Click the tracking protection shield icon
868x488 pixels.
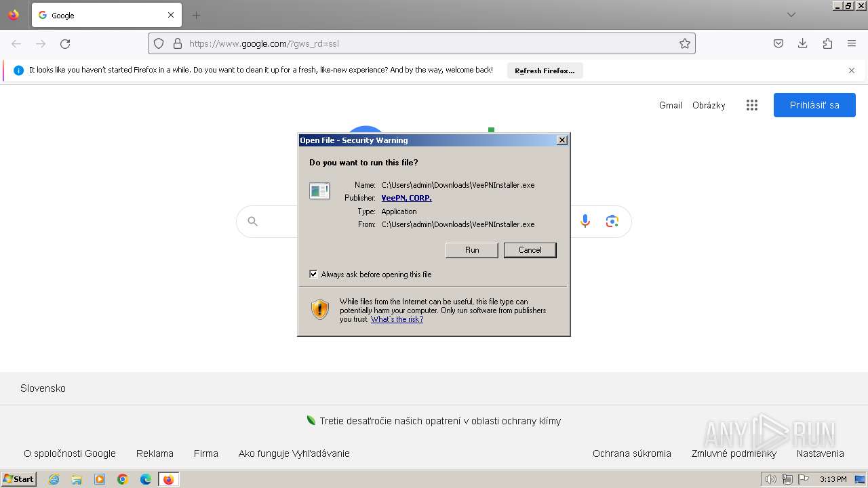pyautogui.click(x=159, y=43)
